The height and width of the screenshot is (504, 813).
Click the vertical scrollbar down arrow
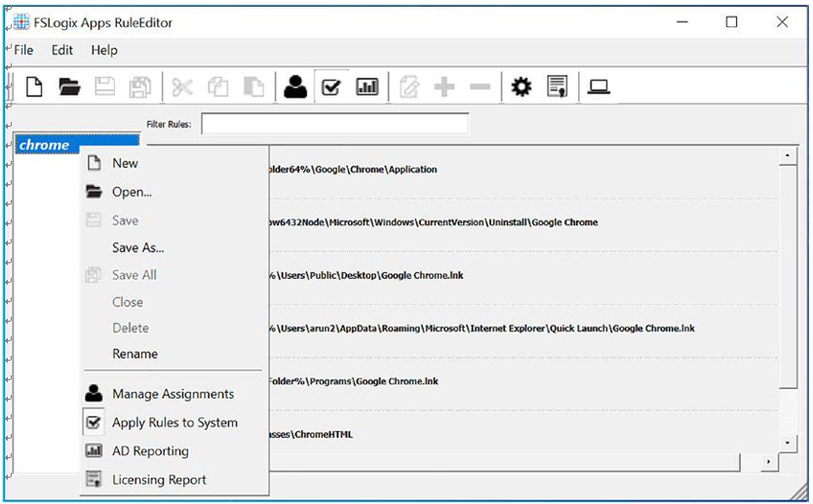click(x=788, y=443)
